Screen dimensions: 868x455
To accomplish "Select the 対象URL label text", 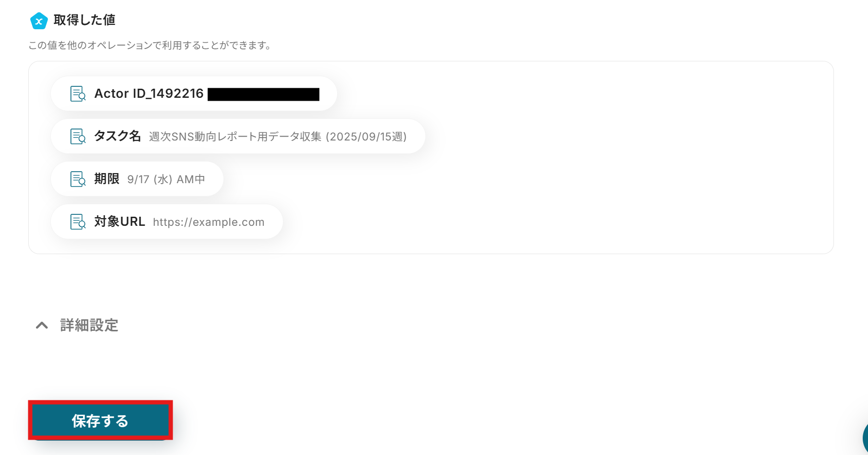I will tap(119, 222).
